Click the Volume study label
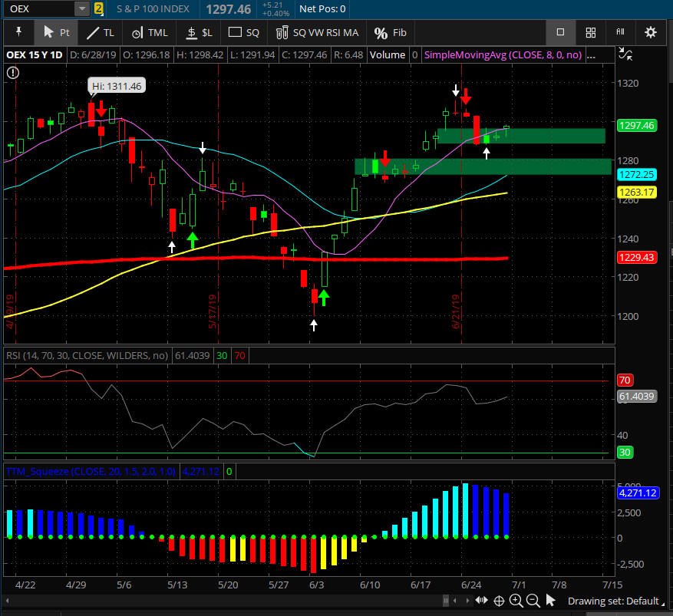Viewport: 673px width, 616px height. pos(387,55)
